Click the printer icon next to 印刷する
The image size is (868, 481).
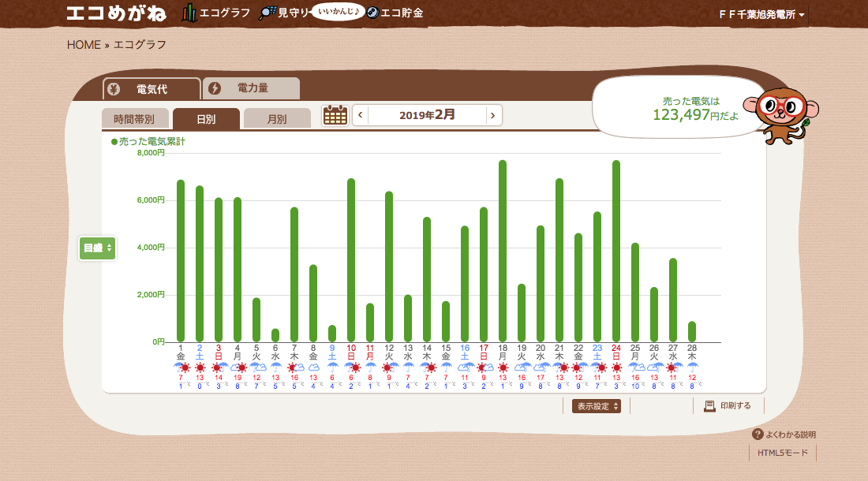point(709,406)
